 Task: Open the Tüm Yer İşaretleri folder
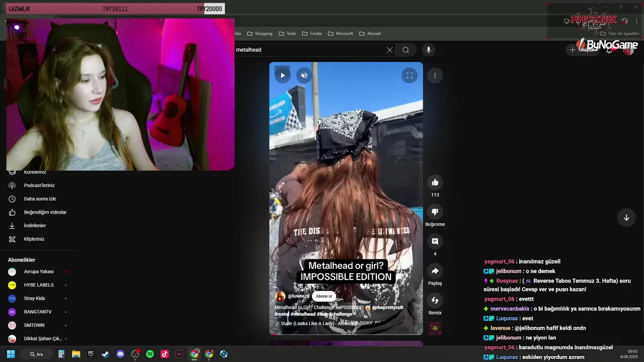(620, 34)
